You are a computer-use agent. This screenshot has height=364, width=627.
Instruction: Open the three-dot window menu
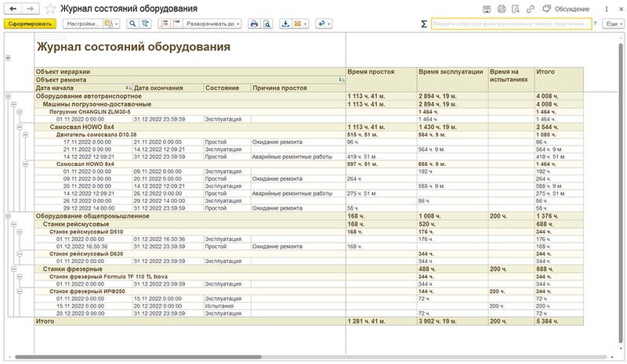pyautogui.click(x=607, y=9)
